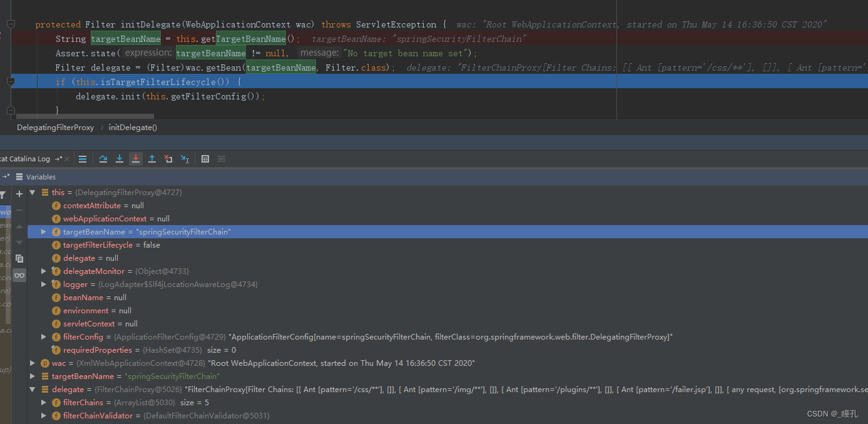Collapse the 'this' variable node
The width and height of the screenshot is (868, 424).
pyautogui.click(x=33, y=193)
